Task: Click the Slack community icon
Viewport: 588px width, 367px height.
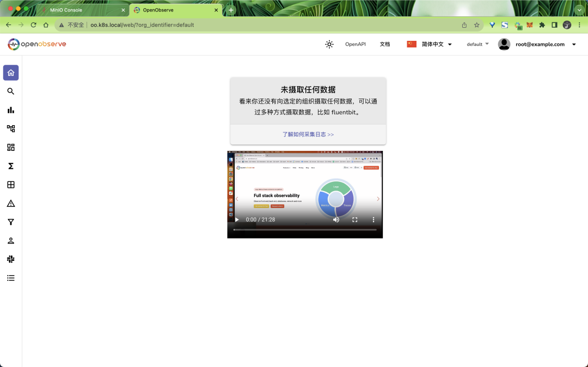Action: coord(11,259)
